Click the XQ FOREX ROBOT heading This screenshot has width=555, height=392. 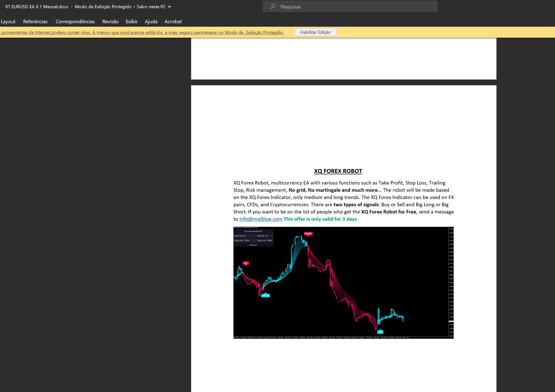[338, 171]
